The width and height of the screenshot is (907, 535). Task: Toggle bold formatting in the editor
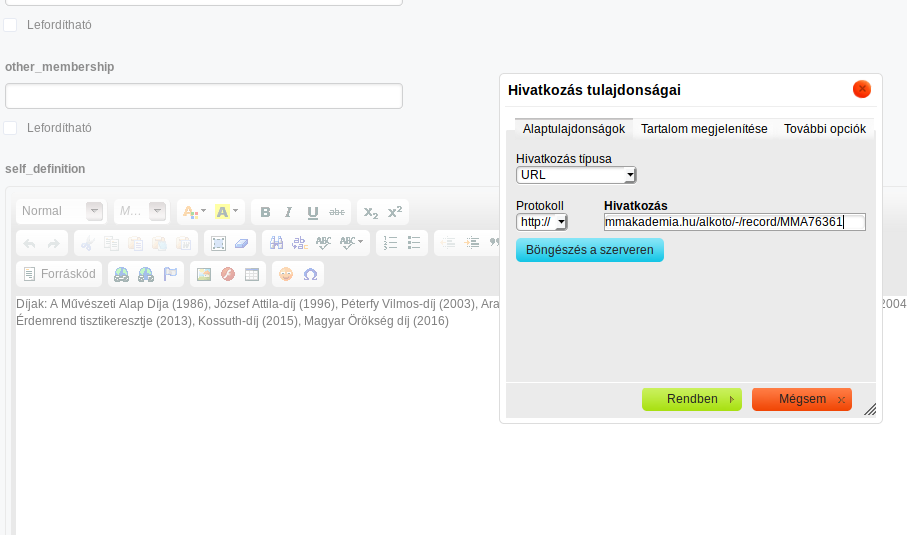coord(265,212)
